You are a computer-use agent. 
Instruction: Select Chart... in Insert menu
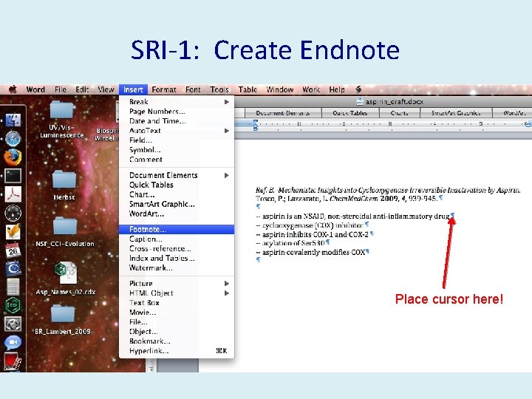coord(177,194)
